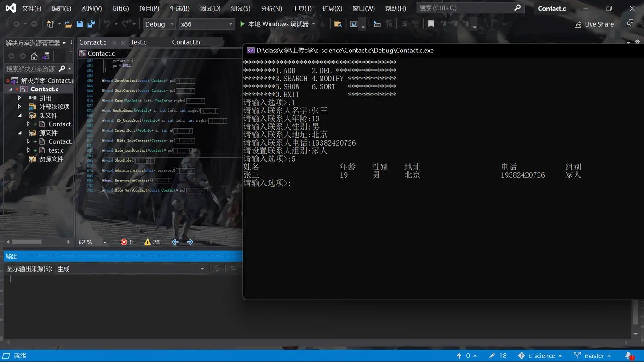Switch to the Contact.h editor tab
Screen dimensions: 644x362
tap(186, 42)
